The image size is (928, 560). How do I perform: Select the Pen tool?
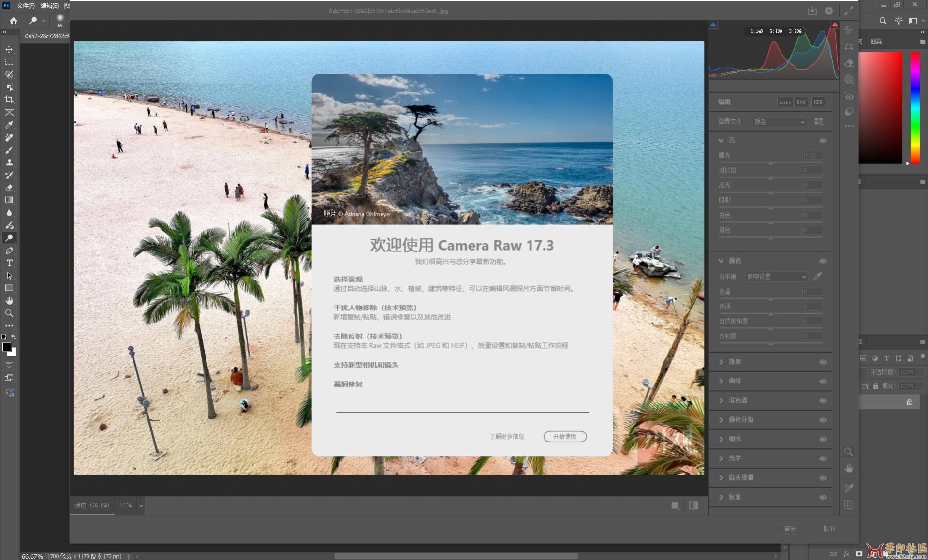9,251
